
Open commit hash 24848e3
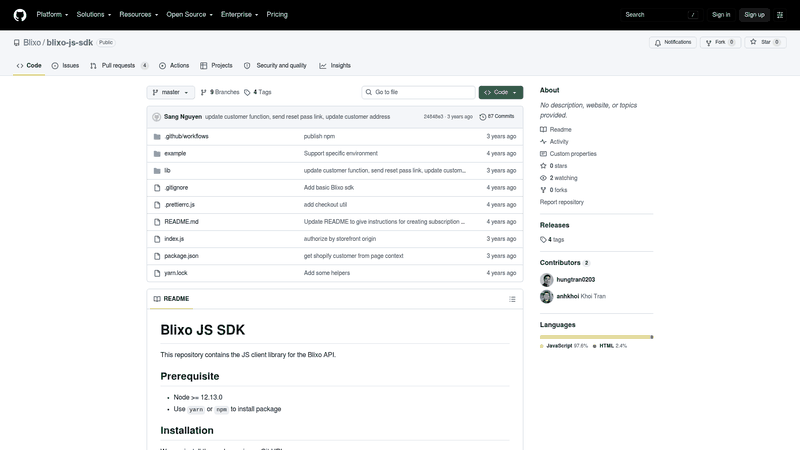pos(433,117)
